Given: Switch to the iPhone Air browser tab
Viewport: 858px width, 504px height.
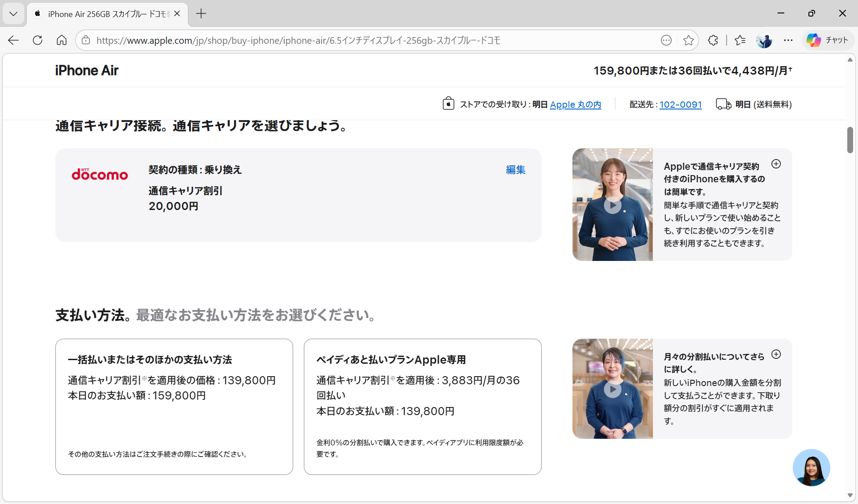Looking at the screenshot, I should tap(103, 13).
